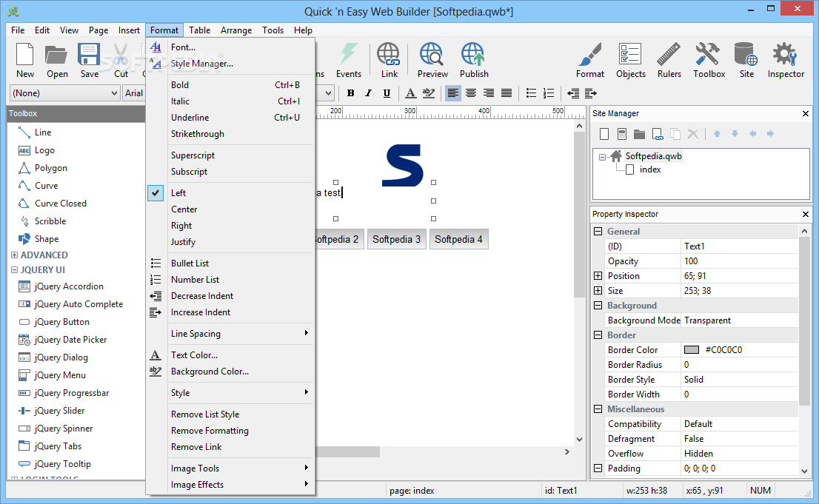Screen dimensions: 819x504
Task: Click text color A toolbar icon
Action: click(x=410, y=93)
